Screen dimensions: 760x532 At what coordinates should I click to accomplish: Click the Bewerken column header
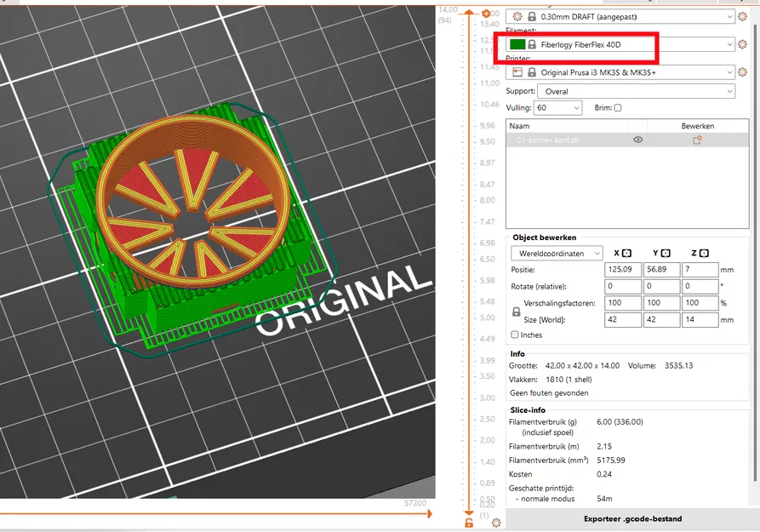(698, 126)
